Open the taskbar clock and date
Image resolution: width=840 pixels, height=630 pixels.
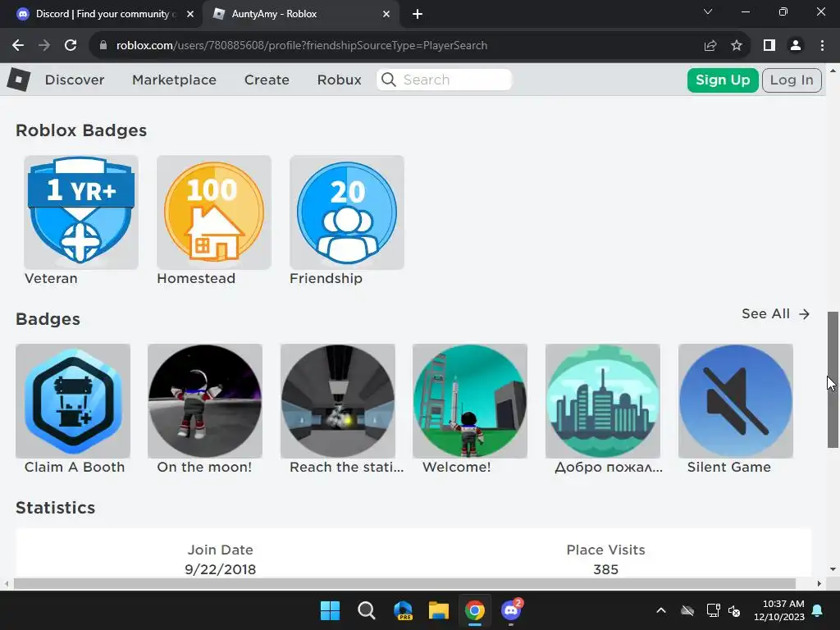[779, 610]
